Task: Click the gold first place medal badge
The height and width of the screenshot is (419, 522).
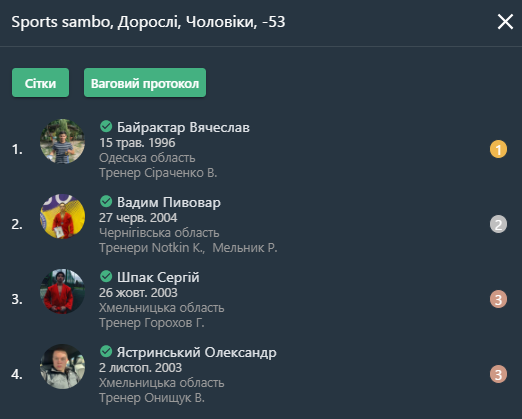Action: pyautogui.click(x=498, y=149)
